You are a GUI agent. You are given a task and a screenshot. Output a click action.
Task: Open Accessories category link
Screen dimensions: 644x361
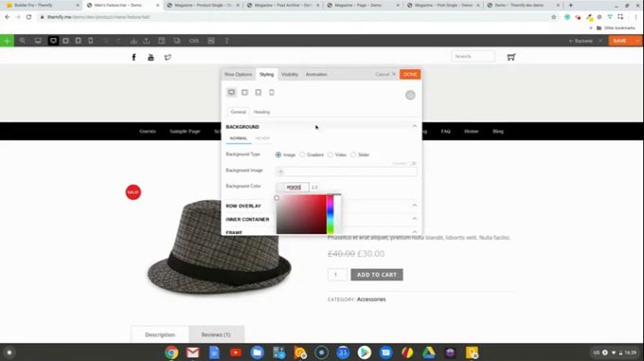371,299
